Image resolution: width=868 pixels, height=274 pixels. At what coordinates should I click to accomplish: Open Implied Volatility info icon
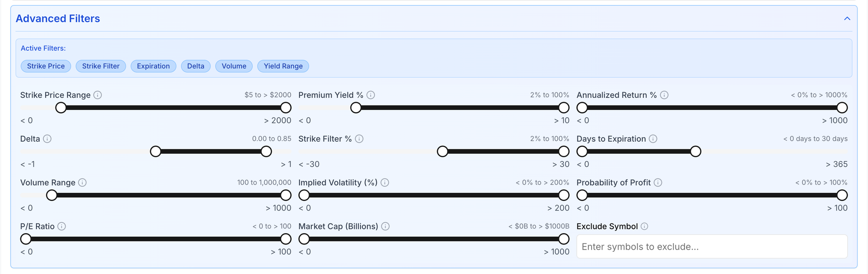385,183
